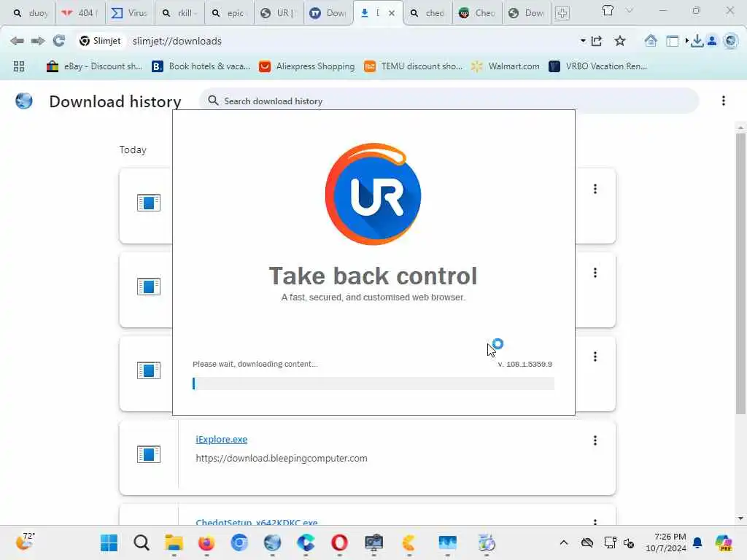Open Windows taskbar search
This screenshot has width=747, height=560.
(x=141, y=542)
